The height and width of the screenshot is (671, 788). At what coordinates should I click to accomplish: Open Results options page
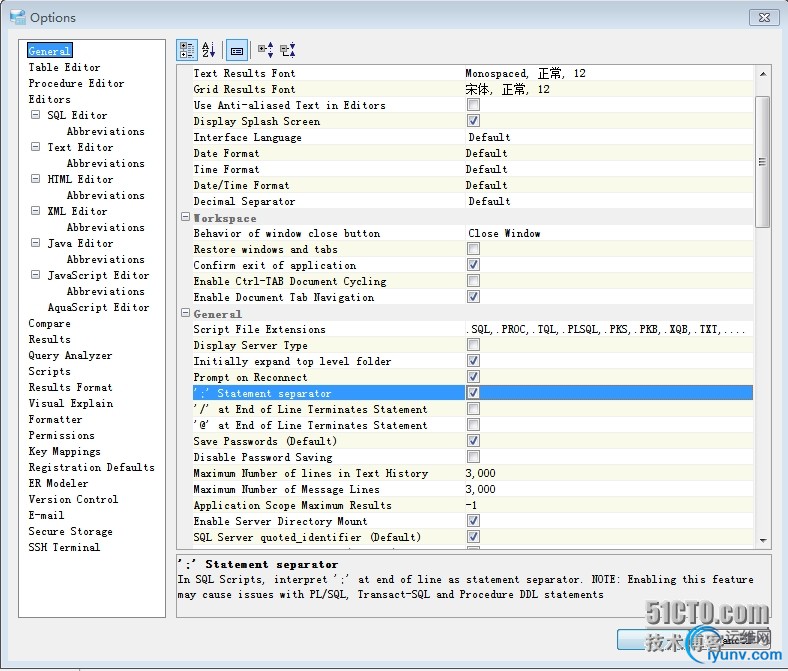click(49, 339)
